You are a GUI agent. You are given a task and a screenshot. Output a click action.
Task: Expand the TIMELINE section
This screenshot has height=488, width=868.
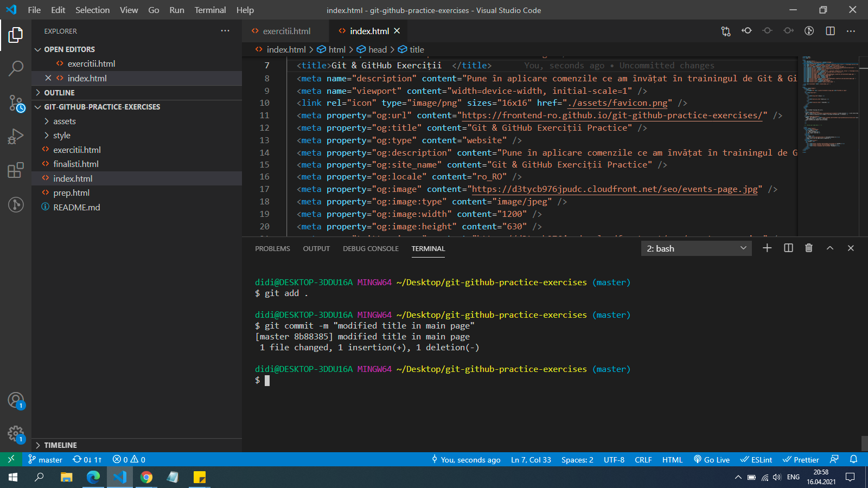pyautogui.click(x=60, y=445)
